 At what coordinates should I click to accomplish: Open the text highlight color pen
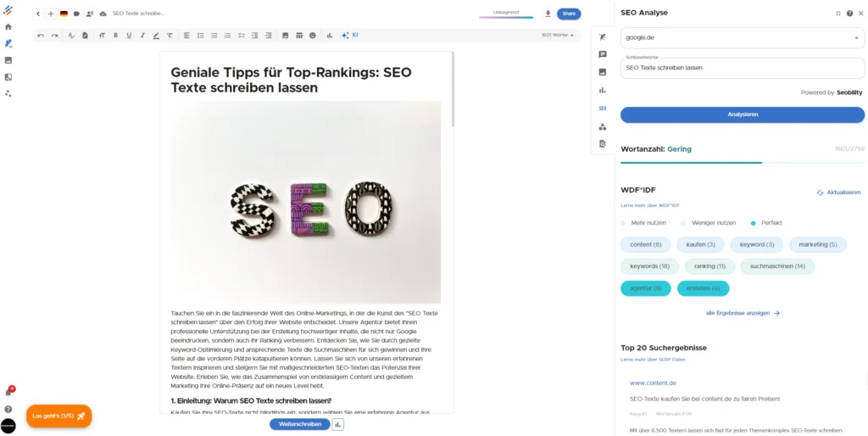156,36
